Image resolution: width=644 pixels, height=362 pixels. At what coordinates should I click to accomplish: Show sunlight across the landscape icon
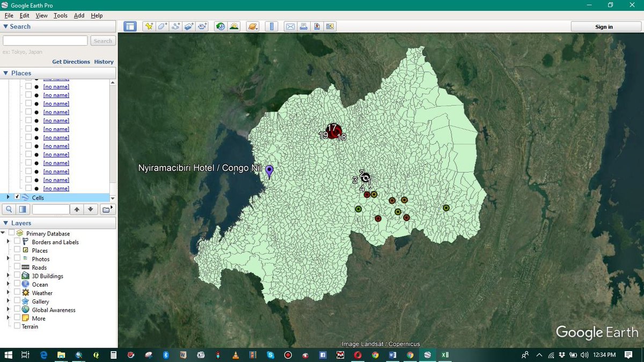234,26
